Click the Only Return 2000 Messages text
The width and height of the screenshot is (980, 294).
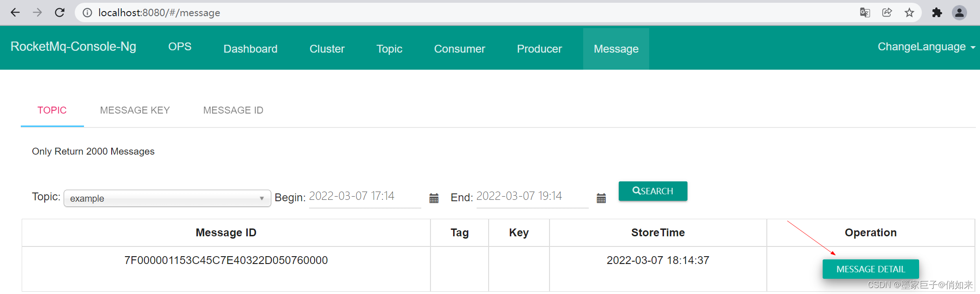93,151
